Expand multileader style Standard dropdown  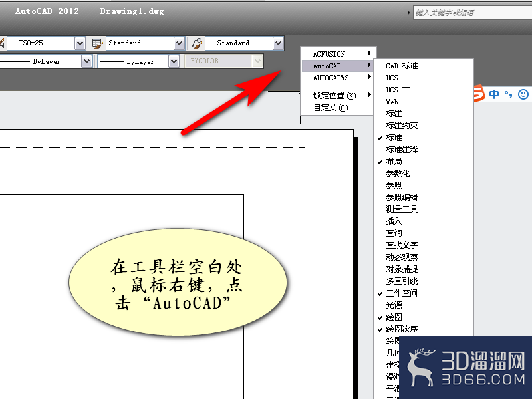point(278,43)
